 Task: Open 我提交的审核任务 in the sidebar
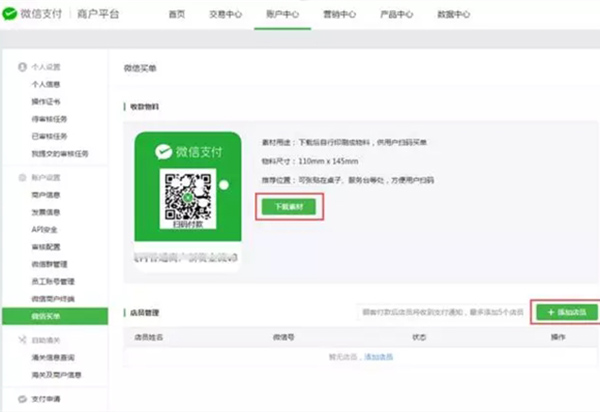(x=60, y=153)
